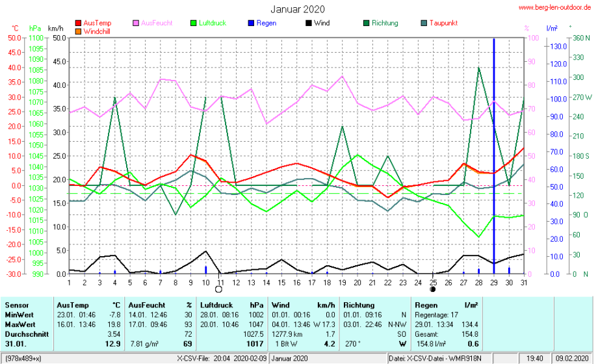Click the new moon symbol below day 25
This screenshot has width=598, height=364.
(x=432, y=289)
